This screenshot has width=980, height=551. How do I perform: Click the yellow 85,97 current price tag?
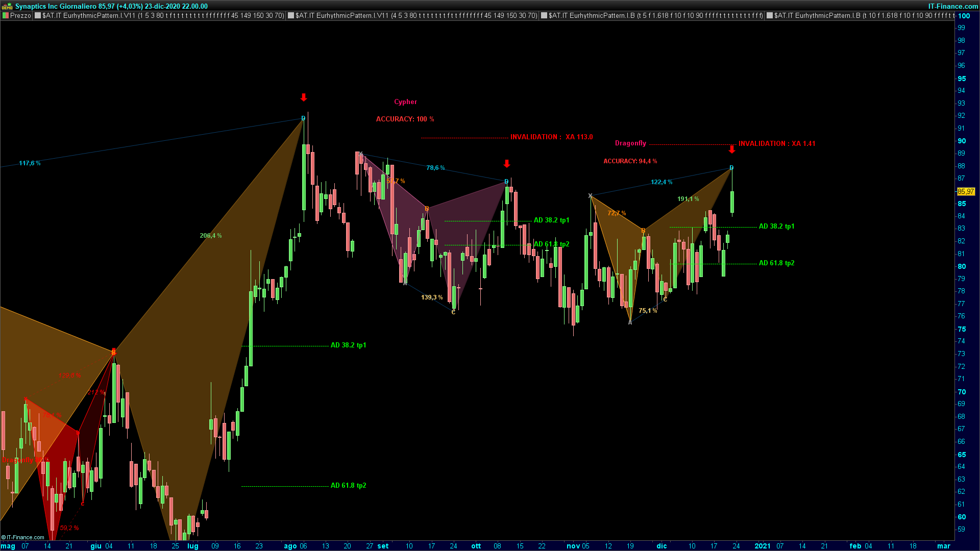point(966,191)
